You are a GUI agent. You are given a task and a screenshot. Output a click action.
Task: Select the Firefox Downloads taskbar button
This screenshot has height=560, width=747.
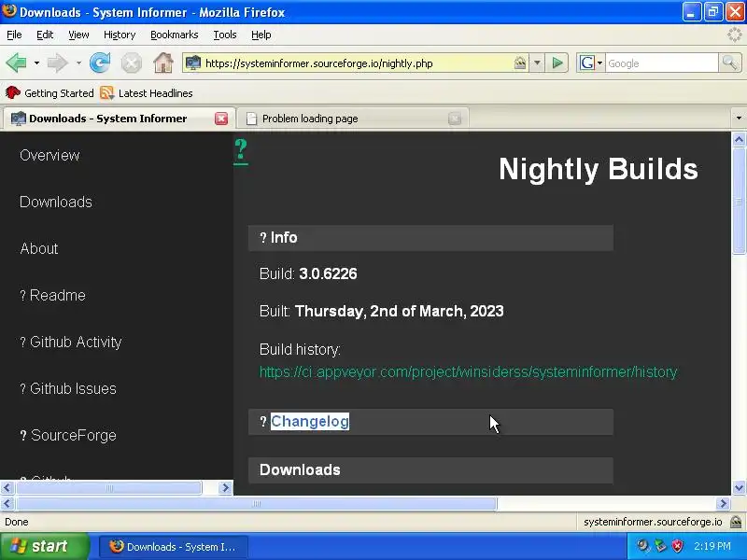click(174, 546)
